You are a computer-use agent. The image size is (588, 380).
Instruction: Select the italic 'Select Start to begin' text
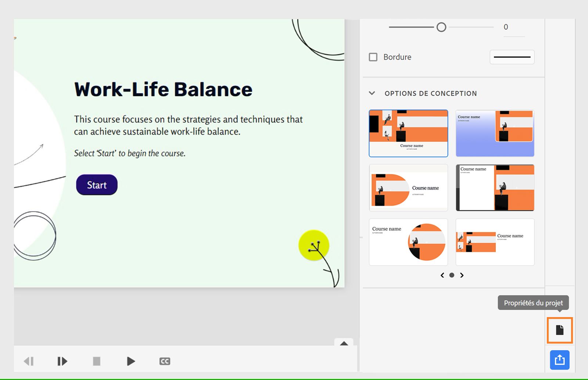click(x=130, y=153)
